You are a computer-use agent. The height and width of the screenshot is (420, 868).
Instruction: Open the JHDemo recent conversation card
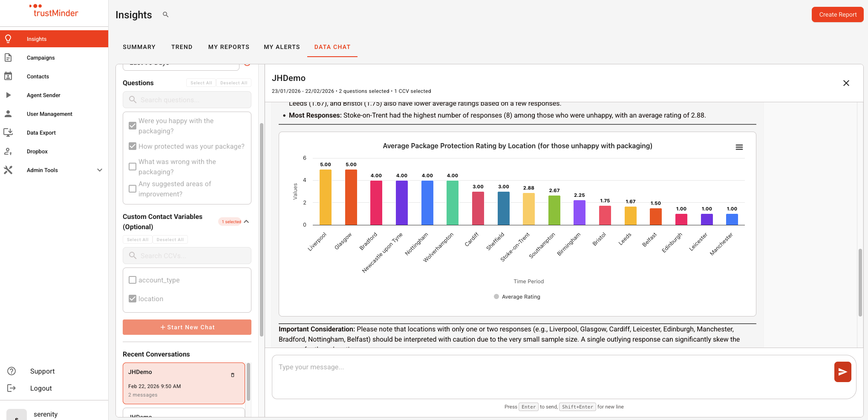[184, 383]
